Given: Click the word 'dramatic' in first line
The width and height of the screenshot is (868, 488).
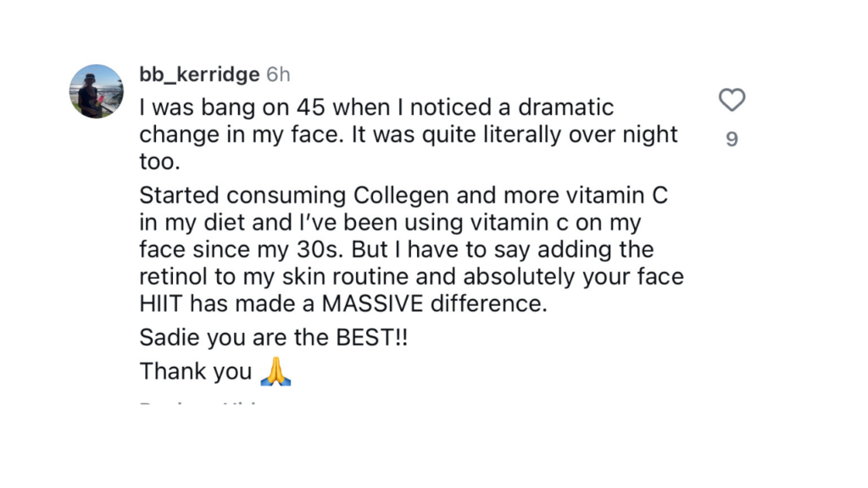Looking at the screenshot, I should click(565, 108).
